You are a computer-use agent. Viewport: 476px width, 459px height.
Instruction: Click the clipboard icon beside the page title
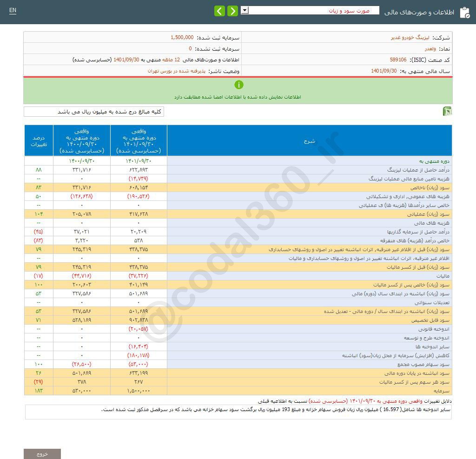(x=465, y=13)
